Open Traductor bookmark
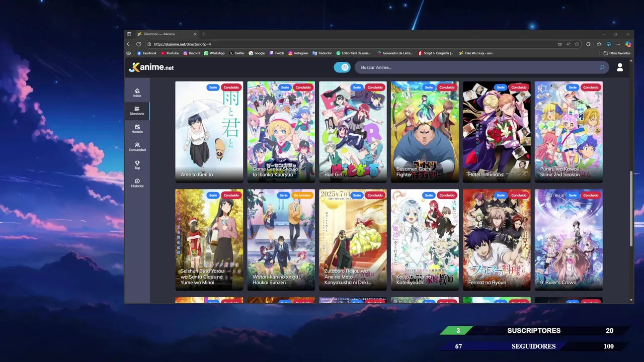The height and width of the screenshot is (362, 644). 322,53
